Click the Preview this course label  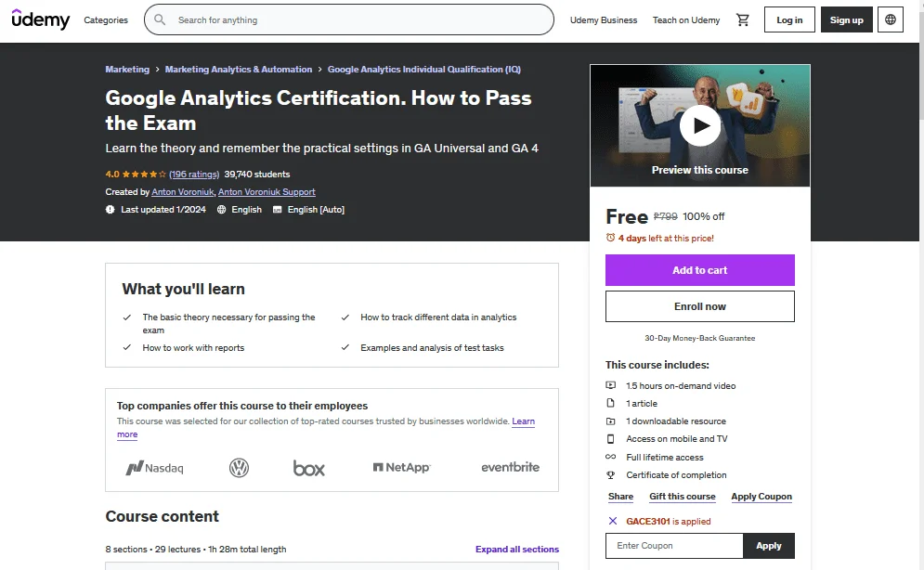click(x=700, y=170)
